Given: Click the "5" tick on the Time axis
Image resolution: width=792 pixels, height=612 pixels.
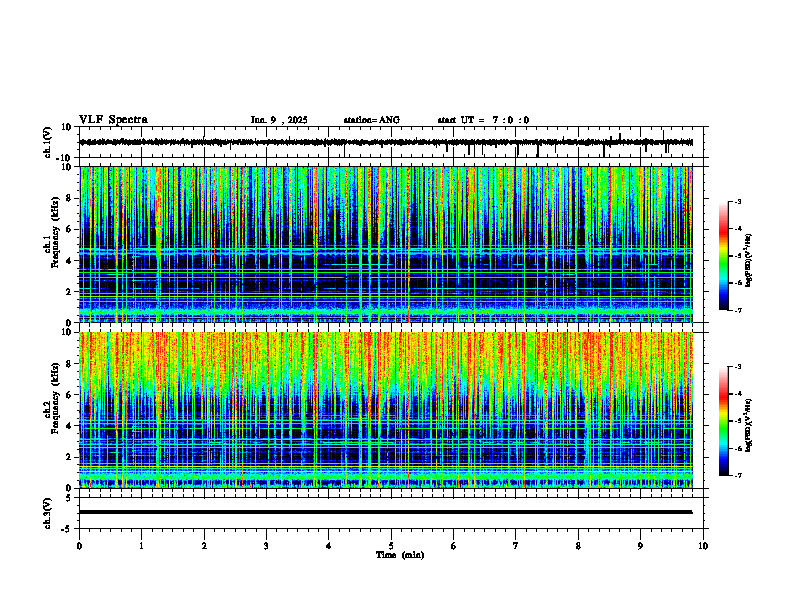Looking at the screenshot, I should (391, 546).
